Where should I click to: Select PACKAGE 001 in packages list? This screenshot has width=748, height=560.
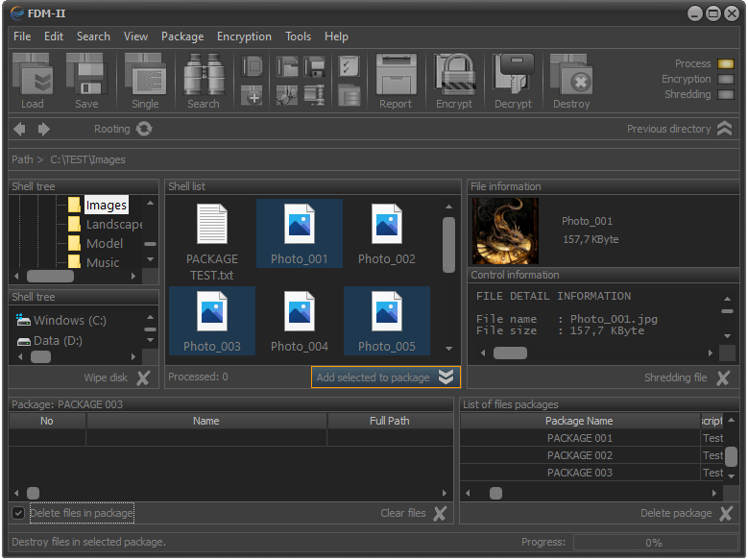click(x=580, y=438)
